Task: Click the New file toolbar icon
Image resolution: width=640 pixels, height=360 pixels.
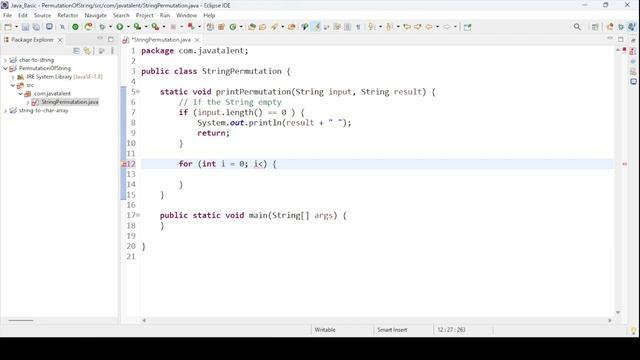Action: coord(8,27)
